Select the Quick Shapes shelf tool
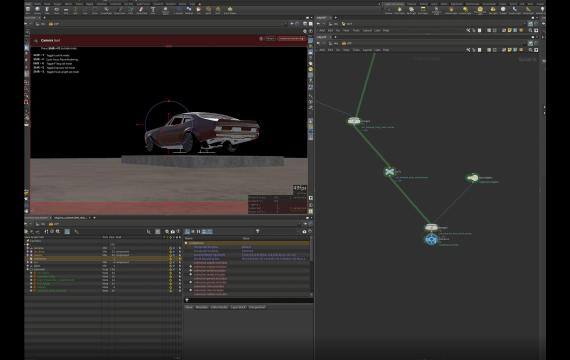 [230, 10]
